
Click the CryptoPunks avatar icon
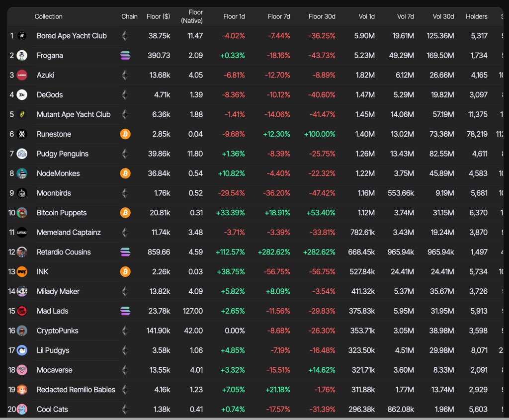pos(22,331)
